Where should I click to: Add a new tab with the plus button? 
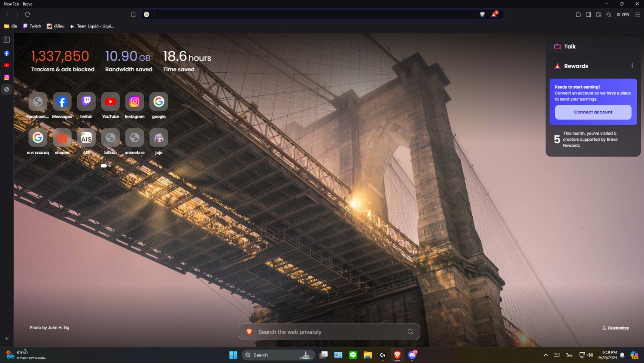[x=6, y=339]
